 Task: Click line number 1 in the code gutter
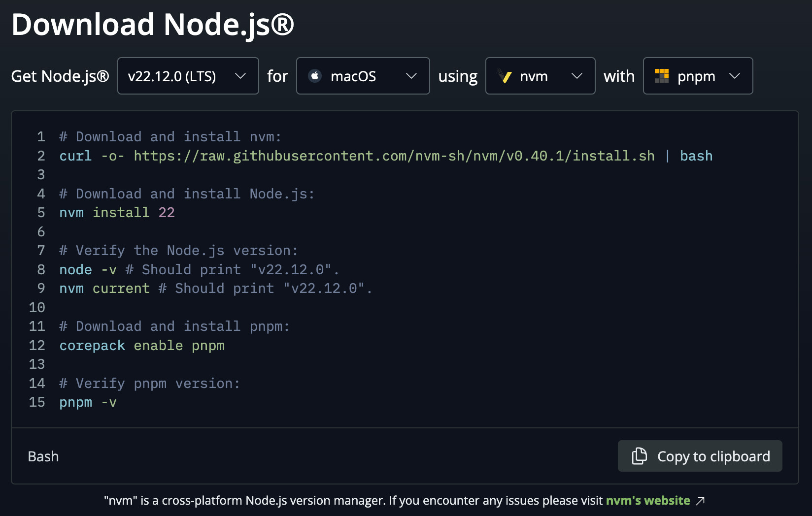(x=41, y=136)
